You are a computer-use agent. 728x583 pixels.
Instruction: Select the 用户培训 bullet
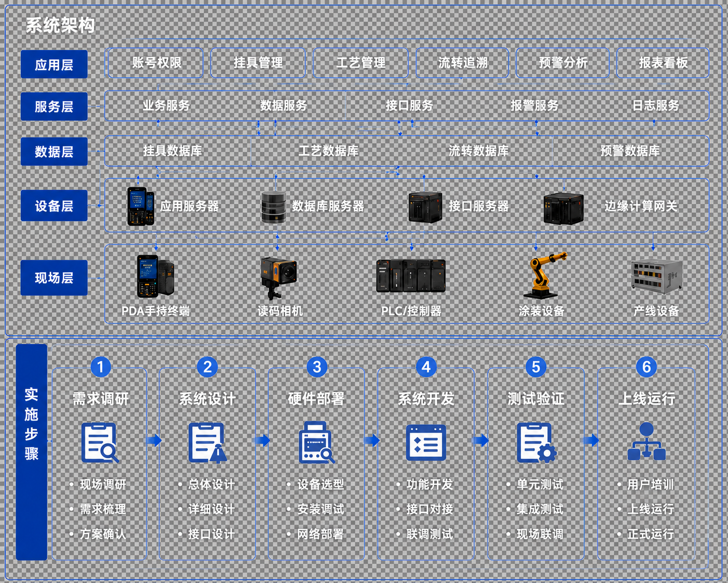(x=651, y=485)
